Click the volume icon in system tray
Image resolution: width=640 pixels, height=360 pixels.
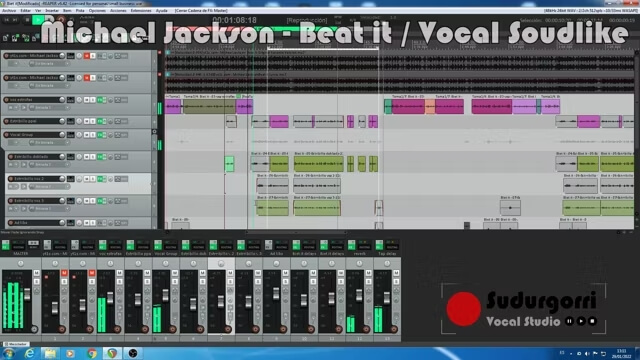587,353
